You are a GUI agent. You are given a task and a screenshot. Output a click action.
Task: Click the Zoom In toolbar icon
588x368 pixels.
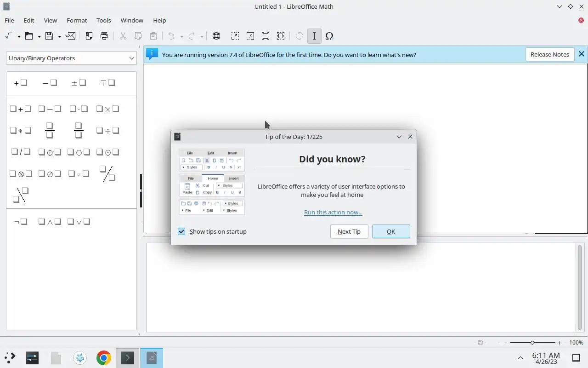click(x=235, y=36)
